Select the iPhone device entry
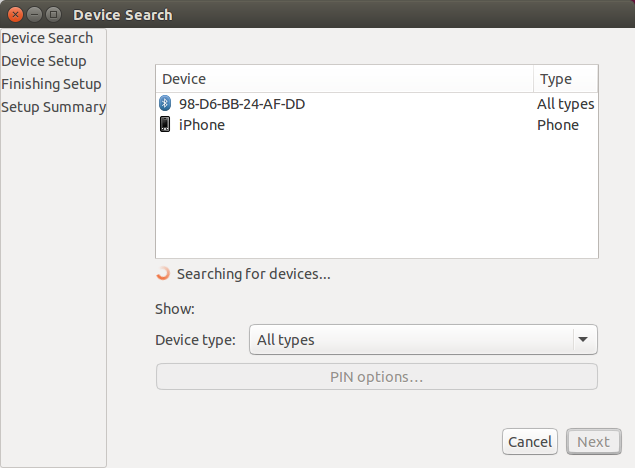 [377, 125]
